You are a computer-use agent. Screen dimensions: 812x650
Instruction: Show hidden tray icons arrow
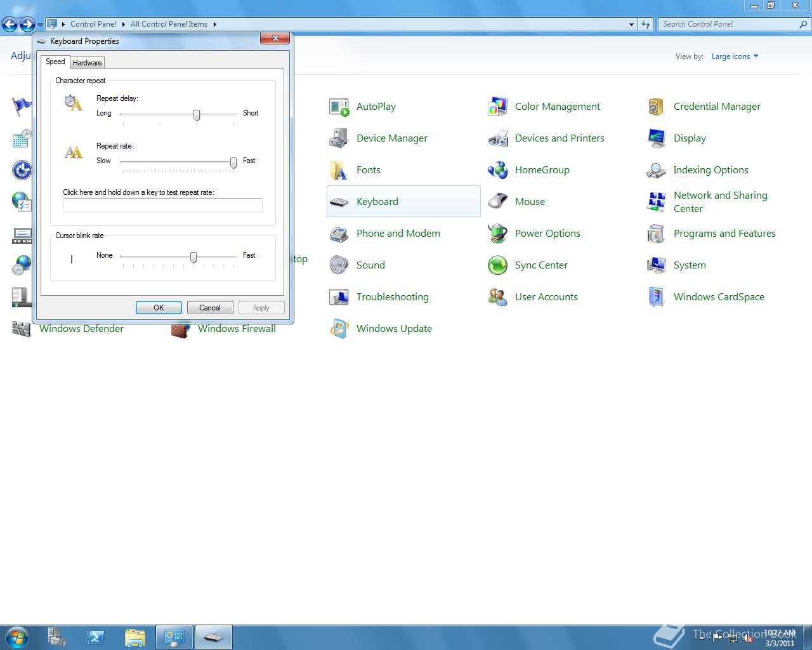[702, 637]
